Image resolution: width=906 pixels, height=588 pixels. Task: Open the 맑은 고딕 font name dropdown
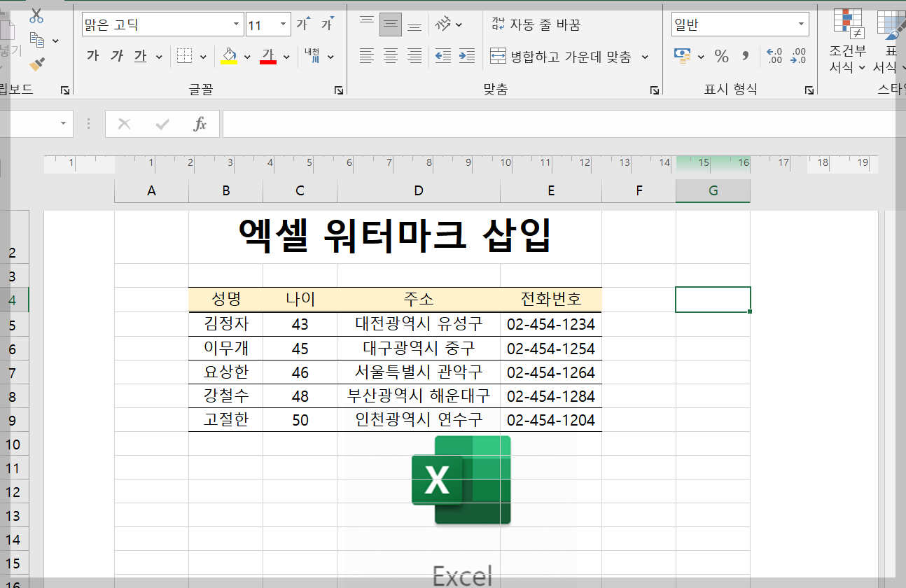(x=237, y=23)
